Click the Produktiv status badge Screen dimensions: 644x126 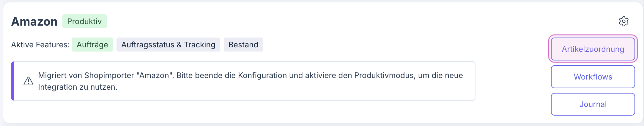[84, 21]
